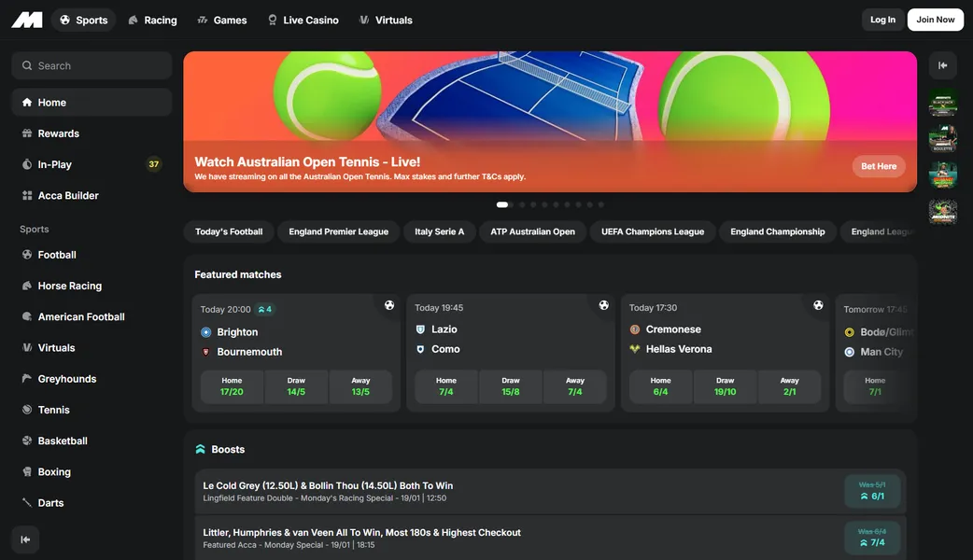Collapse the left navigation sidebar
The image size is (973, 560).
tap(24, 539)
